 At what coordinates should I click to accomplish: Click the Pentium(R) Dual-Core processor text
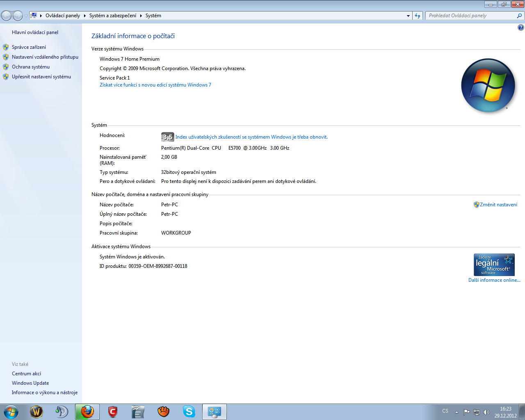pyautogui.click(x=225, y=148)
